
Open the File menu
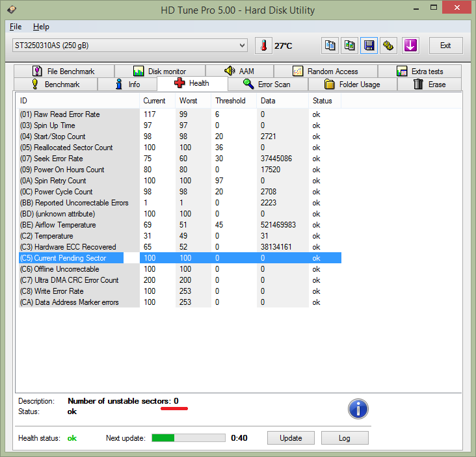coord(16,27)
